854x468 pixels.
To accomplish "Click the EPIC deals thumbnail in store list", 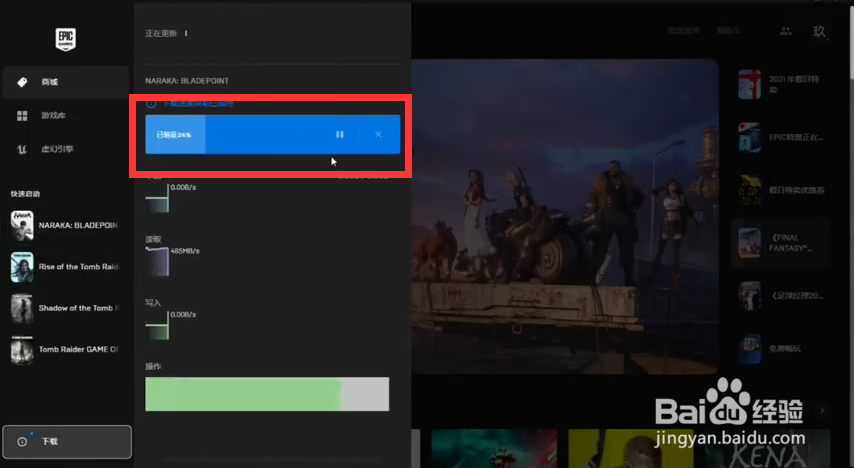I will point(749,137).
